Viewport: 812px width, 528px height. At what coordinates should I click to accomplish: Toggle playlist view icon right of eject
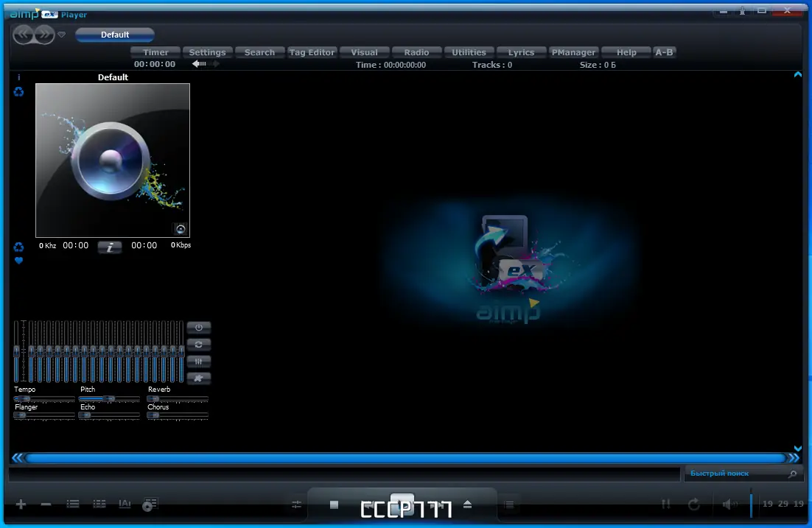point(510,504)
